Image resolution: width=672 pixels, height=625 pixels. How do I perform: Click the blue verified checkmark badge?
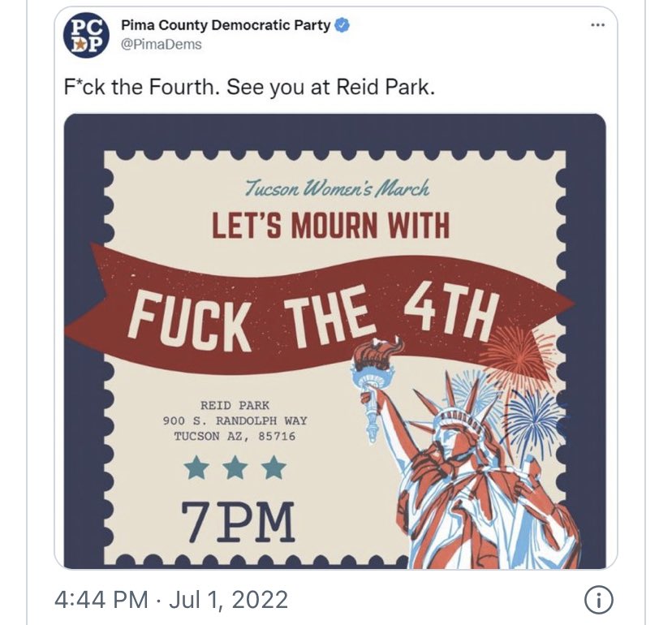342,25
